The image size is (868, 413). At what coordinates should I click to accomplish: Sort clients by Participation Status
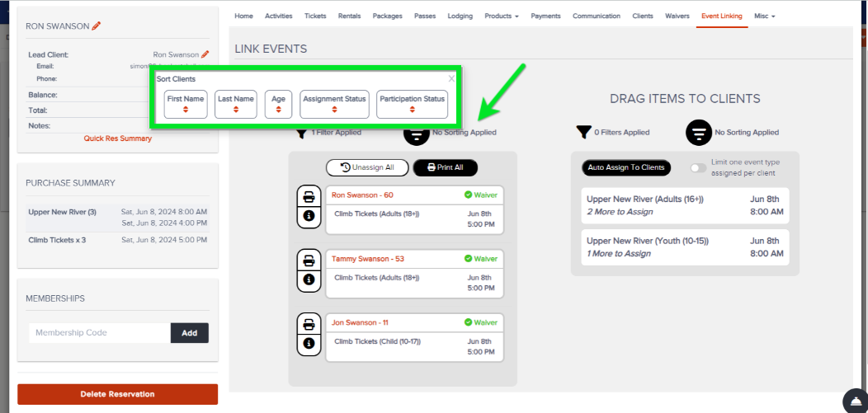click(412, 104)
